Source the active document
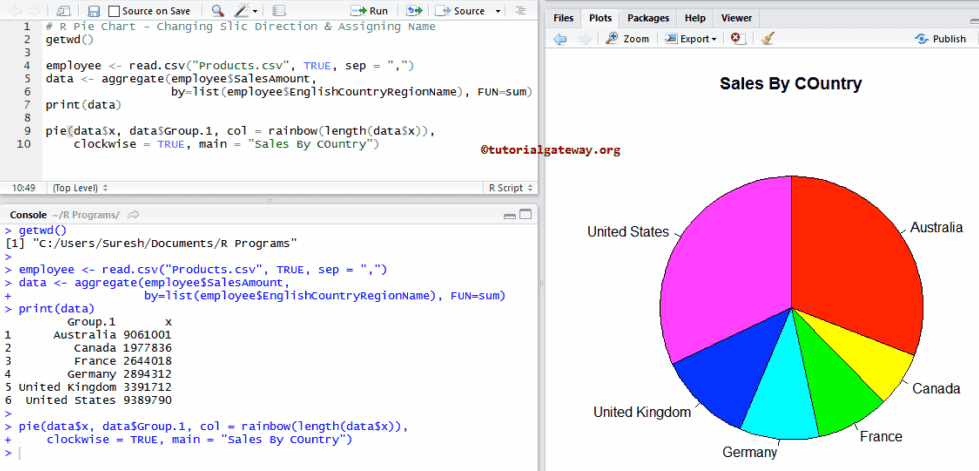This screenshot has width=979, height=471. point(460,11)
